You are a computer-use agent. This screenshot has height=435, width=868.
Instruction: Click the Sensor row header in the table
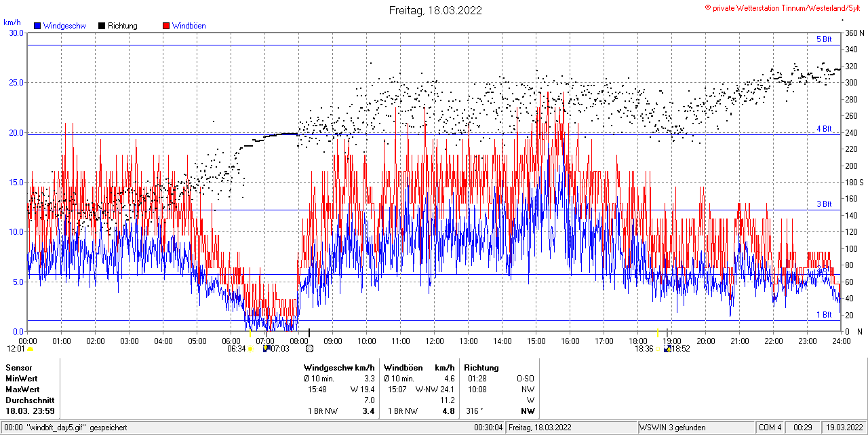(x=18, y=367)
